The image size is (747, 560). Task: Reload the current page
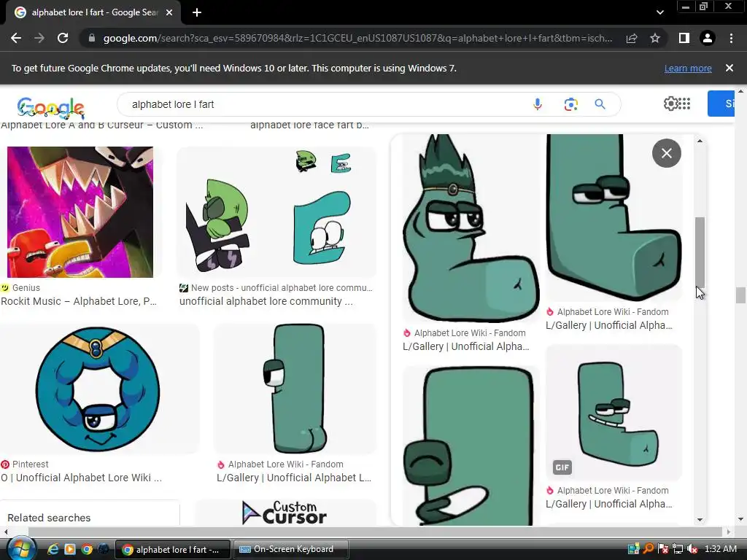pyautogui.click(x=63, y=38)
